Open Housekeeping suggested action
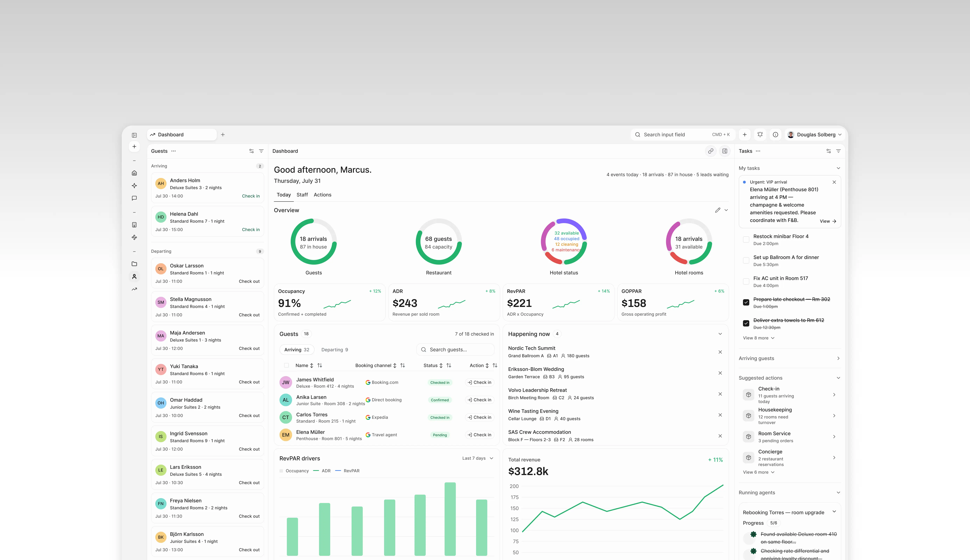 click(x=790, y=416)
